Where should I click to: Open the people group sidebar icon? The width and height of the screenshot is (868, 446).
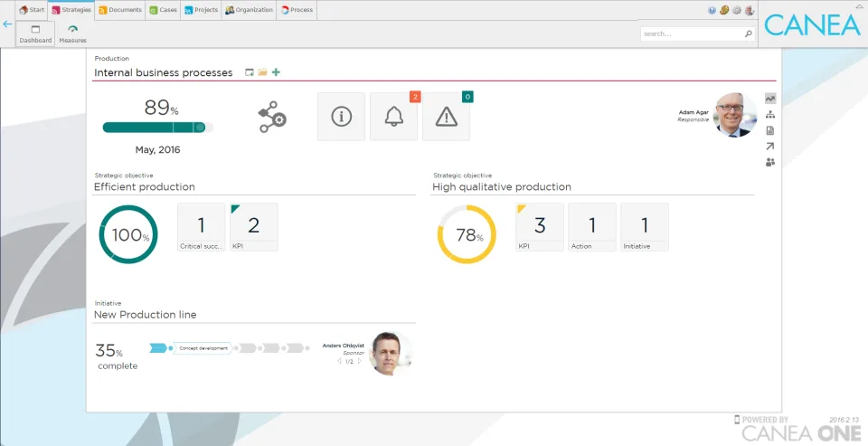click(x=770, y=162)
